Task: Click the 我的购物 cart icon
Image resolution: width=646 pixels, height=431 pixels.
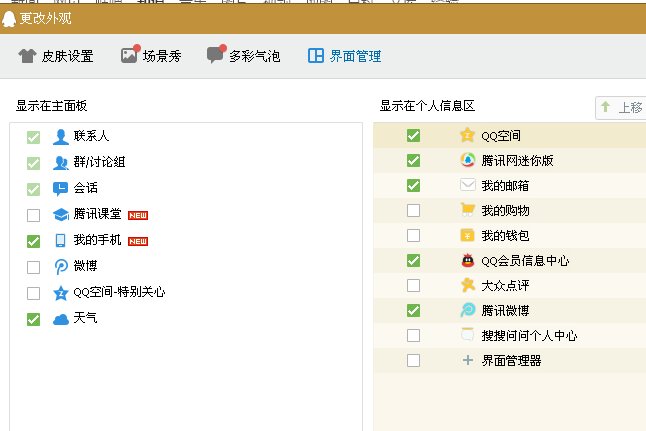Action: coord(467,210)
